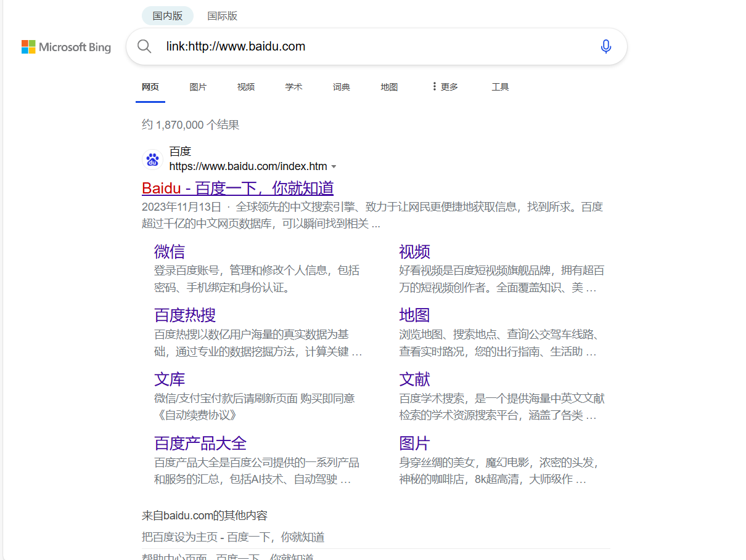The image size is (746, 560).
Task: Open the 文库 sitelink
Action: coord(170,379)
